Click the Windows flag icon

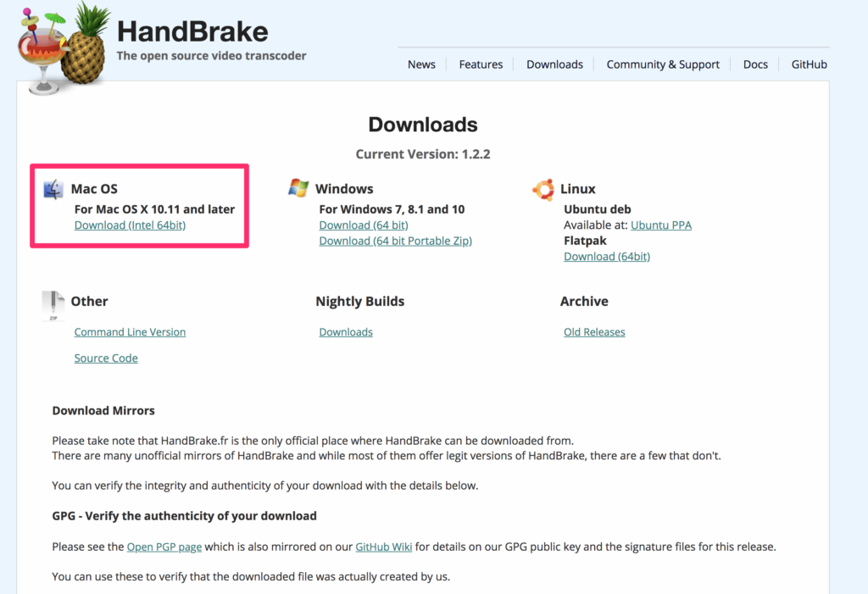point(298,188)
